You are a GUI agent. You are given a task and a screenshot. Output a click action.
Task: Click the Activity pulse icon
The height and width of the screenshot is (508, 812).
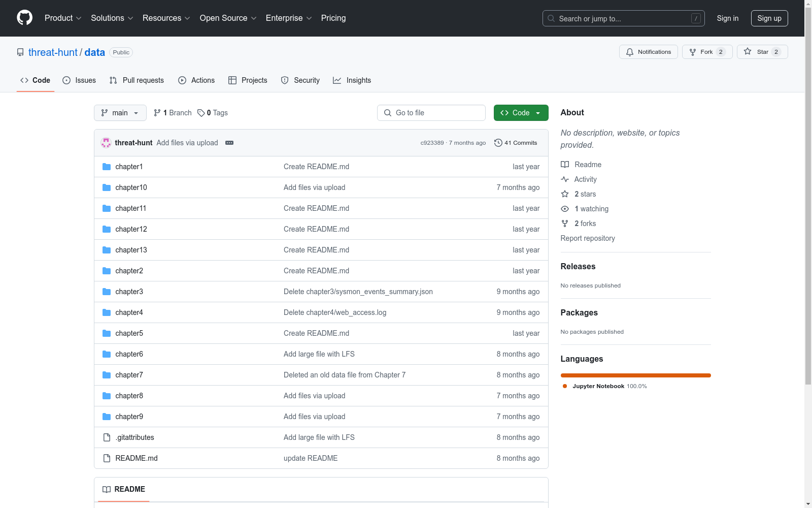pyautogui.click(x=565, y=179)
